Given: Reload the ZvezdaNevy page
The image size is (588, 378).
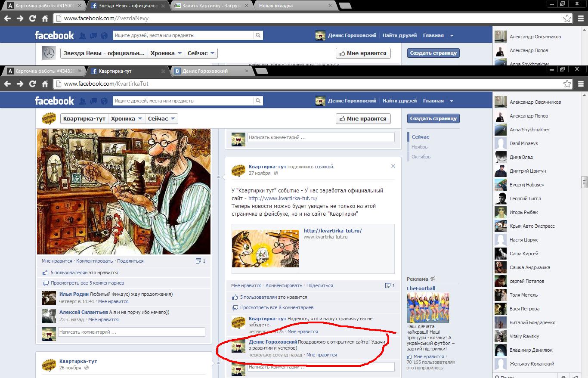Looking at the screenshot, I should (32, 19).
